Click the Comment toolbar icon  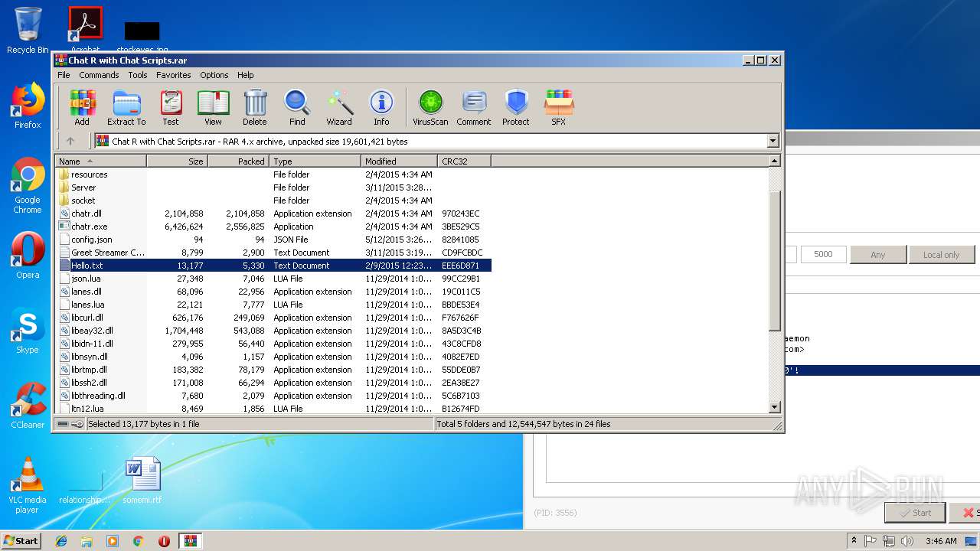pos(474,107)
